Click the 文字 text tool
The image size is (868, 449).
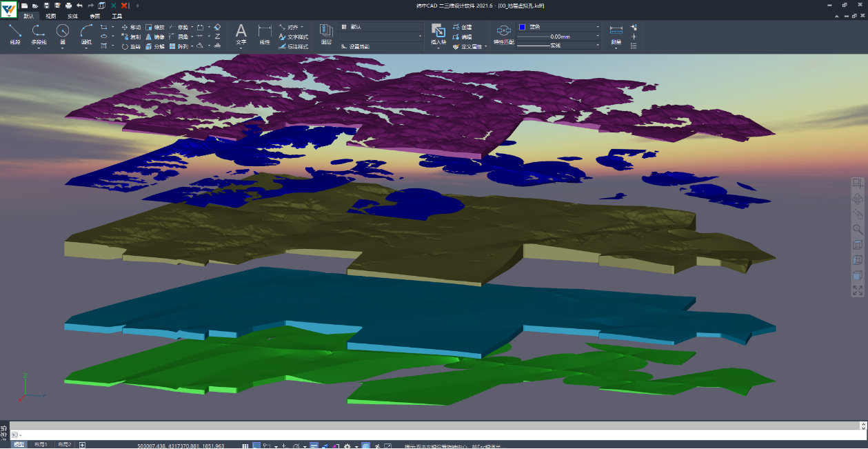[x=241, y=33]
